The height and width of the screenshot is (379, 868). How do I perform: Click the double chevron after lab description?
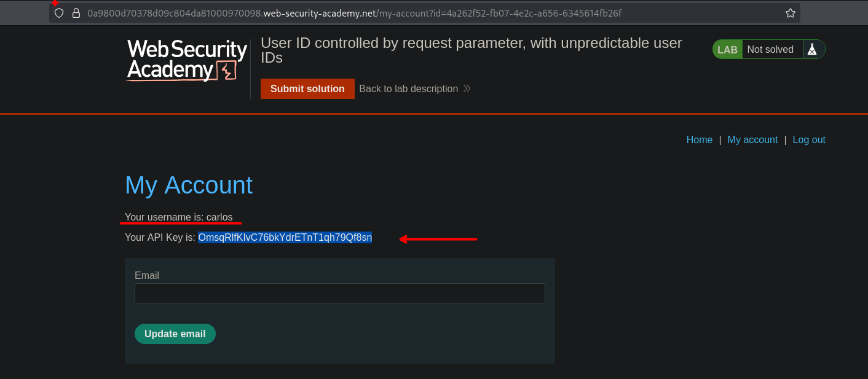(x=467, y=88)
